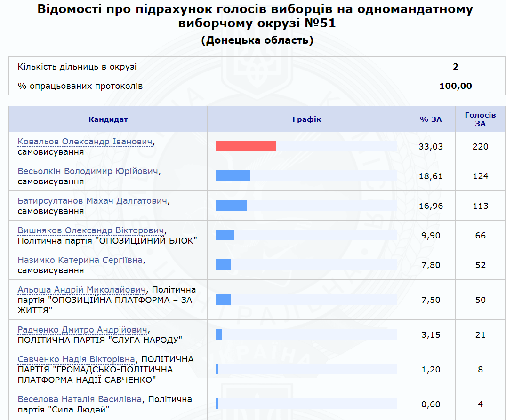The image size is (506, 420).
Task: Click Батирсултанов Махач Далгатович candidate link
Action: click(x=93, y=201)
